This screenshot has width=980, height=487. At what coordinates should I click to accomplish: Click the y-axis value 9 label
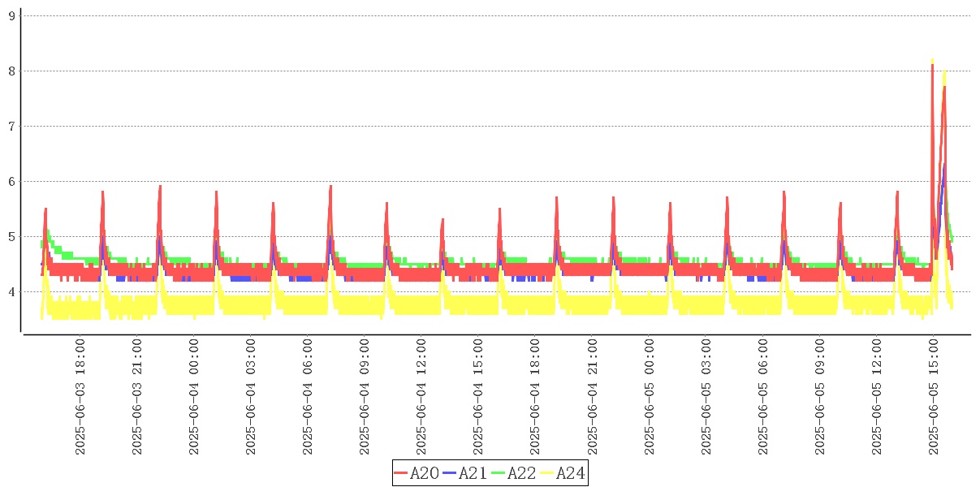(11, 15)
